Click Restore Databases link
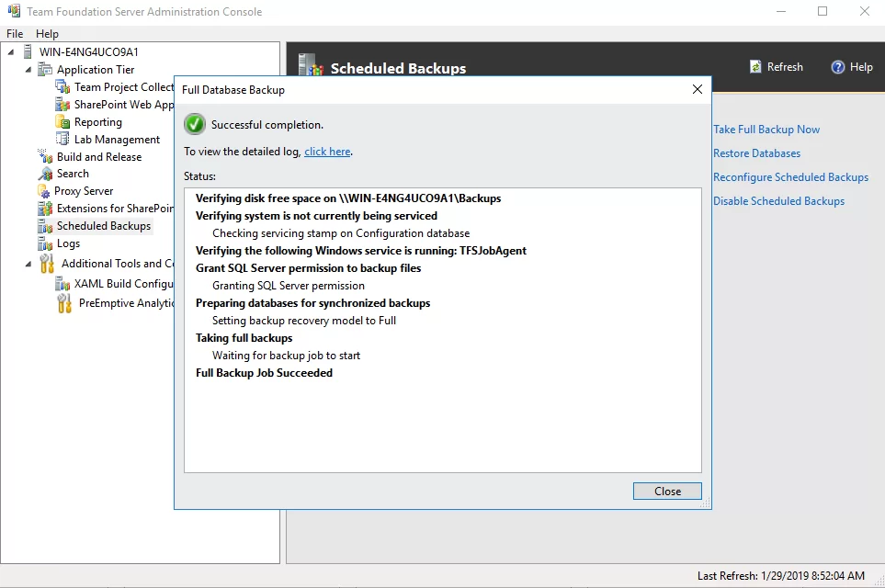 (x=756, y=153)
